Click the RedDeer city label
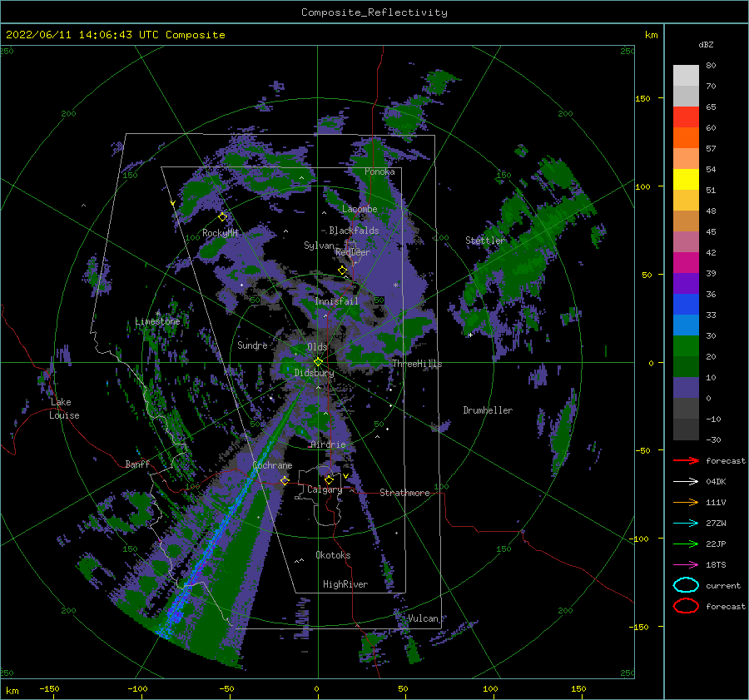This screenshot has height=700, width=749. 353,252
